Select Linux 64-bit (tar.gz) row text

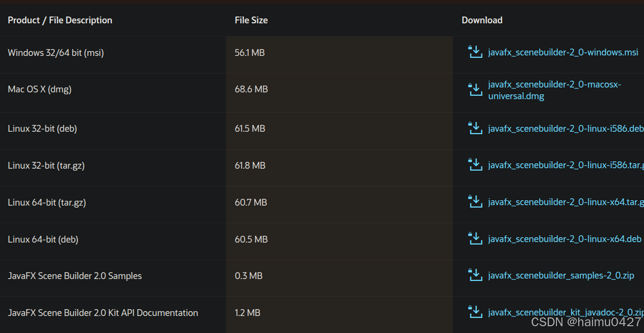[47, 203]
